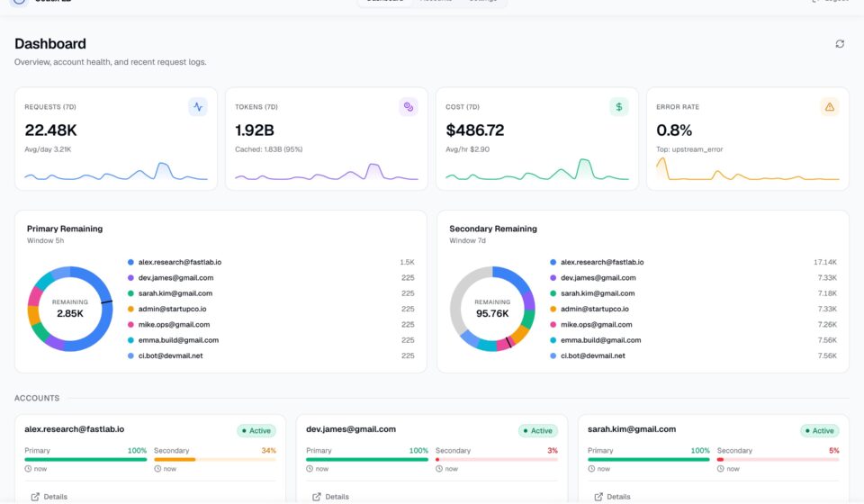Click the activity pulse icon in Requests card
The image size is (864, 504).
click(198, 107)
